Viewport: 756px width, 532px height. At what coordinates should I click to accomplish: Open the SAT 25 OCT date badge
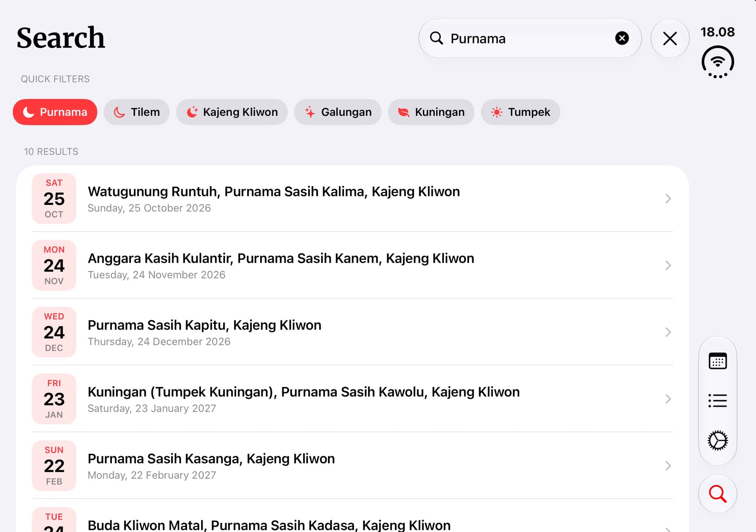tap(54, 199)
